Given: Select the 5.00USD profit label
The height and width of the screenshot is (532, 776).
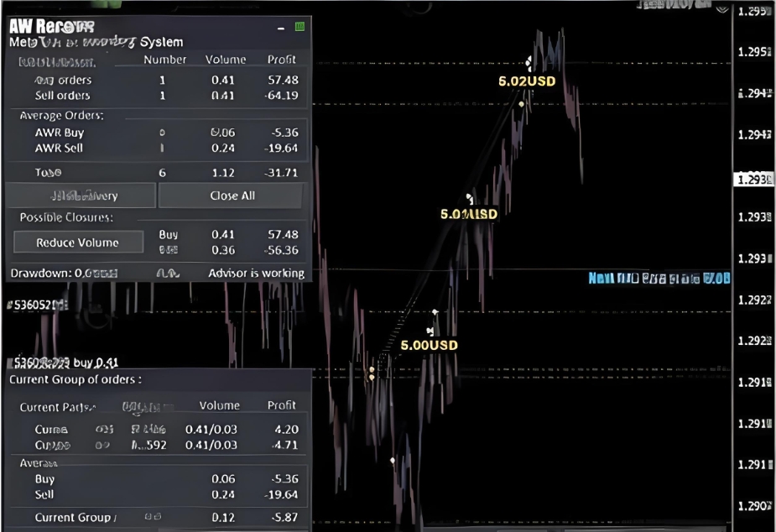Looking at the screenshot, I should pyautogui.click(x=429, y=345).
